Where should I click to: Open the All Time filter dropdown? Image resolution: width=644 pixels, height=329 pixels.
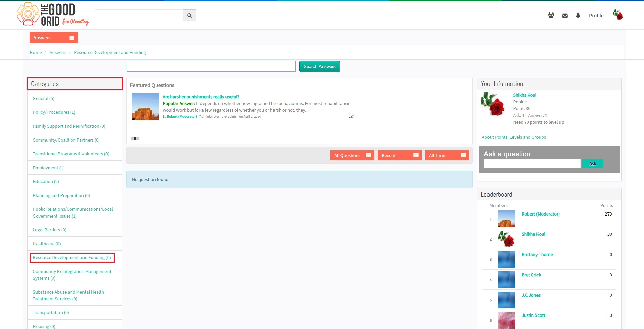[x=447, y=155]
